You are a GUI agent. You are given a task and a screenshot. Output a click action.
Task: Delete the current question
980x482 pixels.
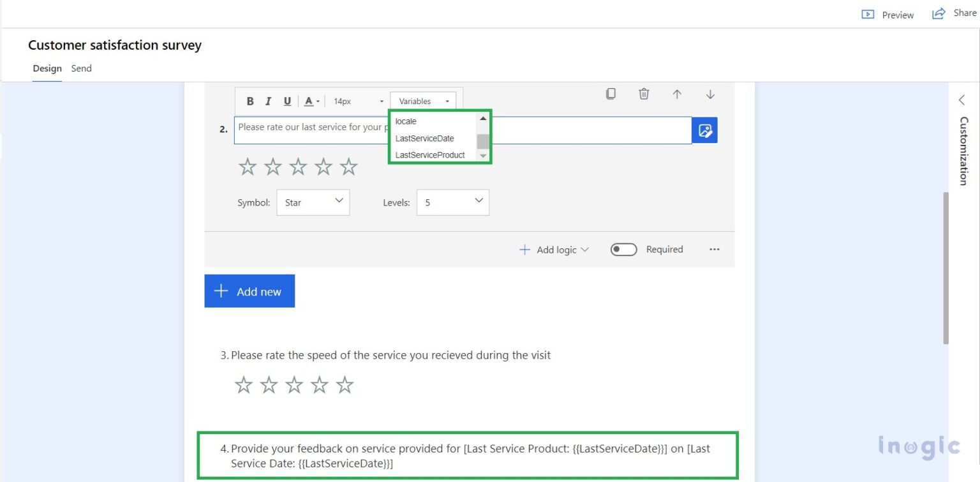[644, 94]
